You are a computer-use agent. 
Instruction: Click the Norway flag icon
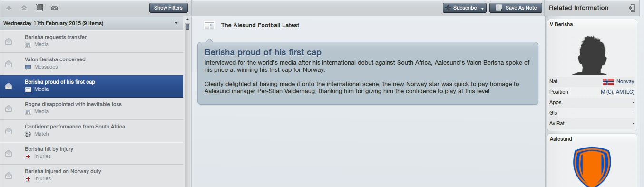608,81
